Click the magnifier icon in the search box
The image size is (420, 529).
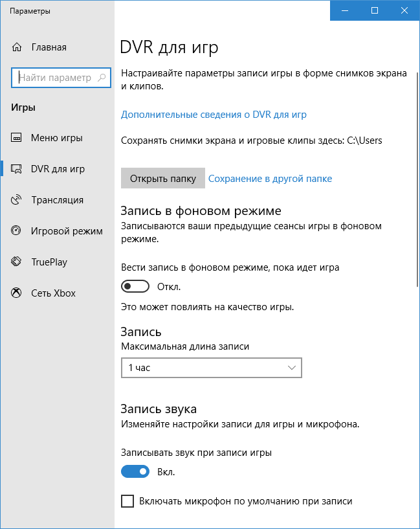[102, 78]
